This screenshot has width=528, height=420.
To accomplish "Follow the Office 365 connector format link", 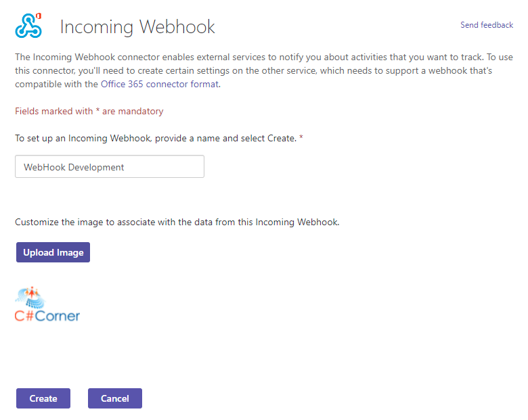I will coord(160,84).
